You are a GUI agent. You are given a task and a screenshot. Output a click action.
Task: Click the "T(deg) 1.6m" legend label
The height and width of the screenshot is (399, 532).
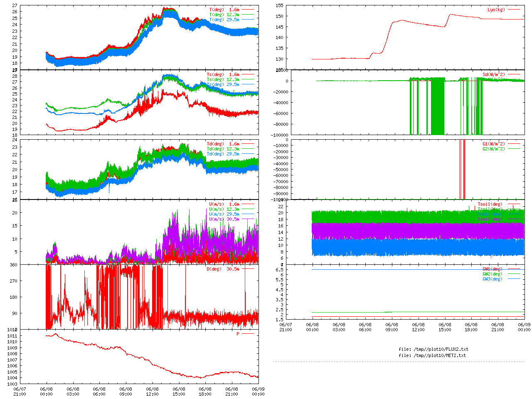pos(224,10)
